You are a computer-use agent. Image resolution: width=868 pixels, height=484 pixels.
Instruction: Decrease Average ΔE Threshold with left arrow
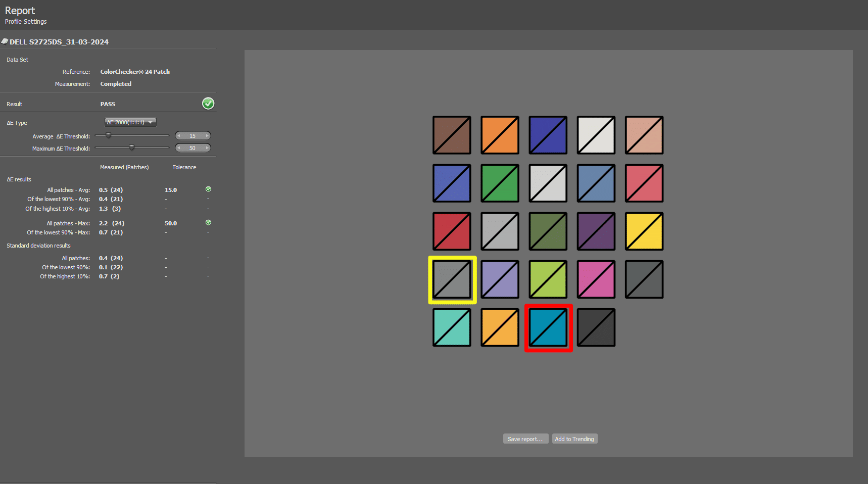point(179,136)
